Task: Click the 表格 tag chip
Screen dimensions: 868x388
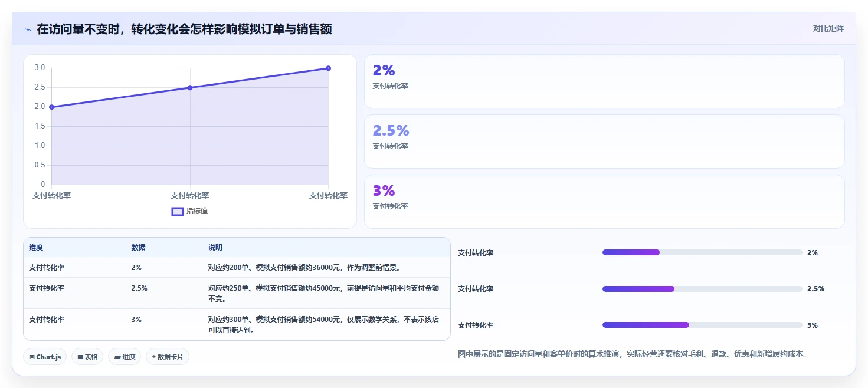Action: point(87,357)
